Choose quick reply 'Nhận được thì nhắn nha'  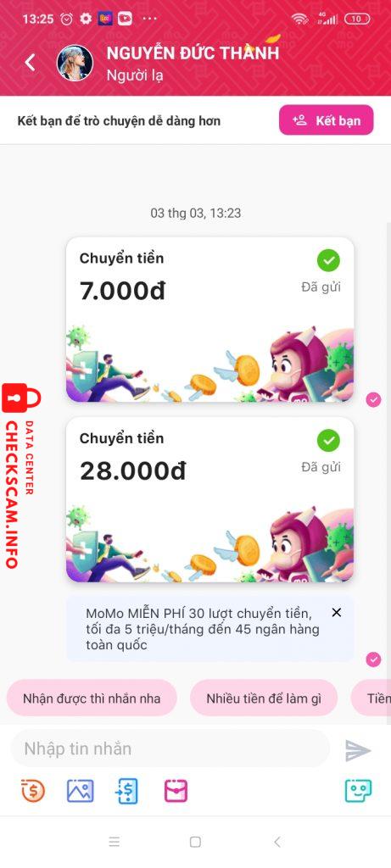click(x=92, y=698)
